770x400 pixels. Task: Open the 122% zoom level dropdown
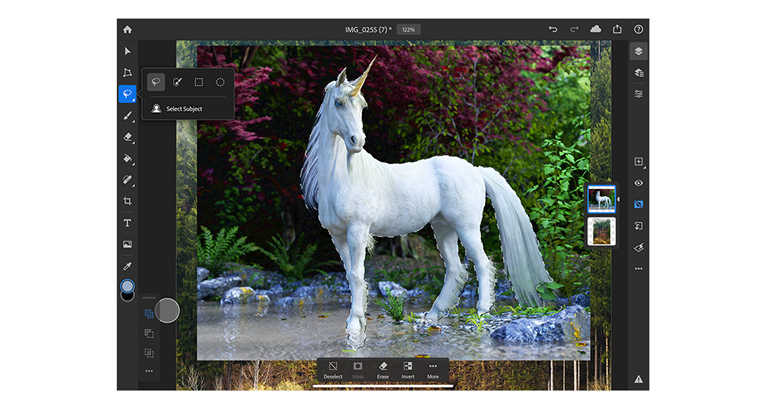pos(408,29)
